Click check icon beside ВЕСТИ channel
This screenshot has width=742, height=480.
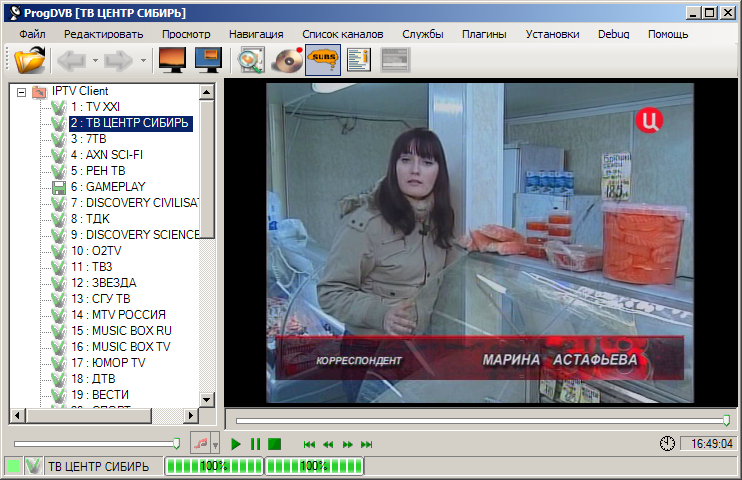pos(59,395)
